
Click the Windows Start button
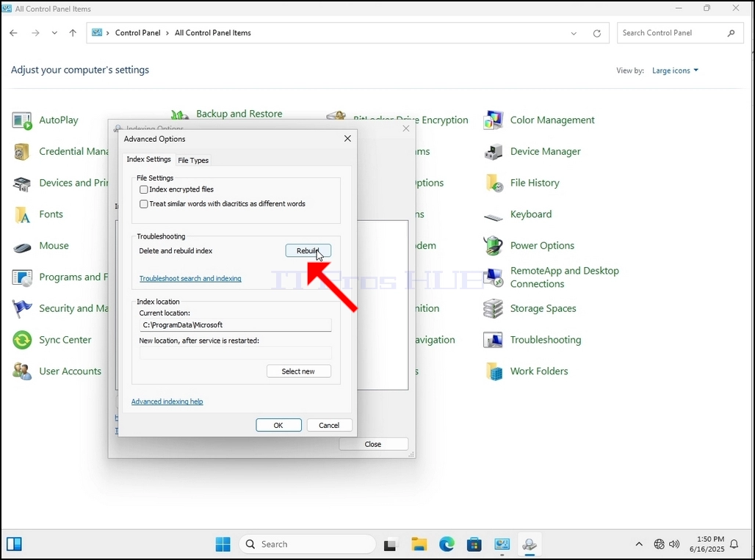click(x=223, y=544)
